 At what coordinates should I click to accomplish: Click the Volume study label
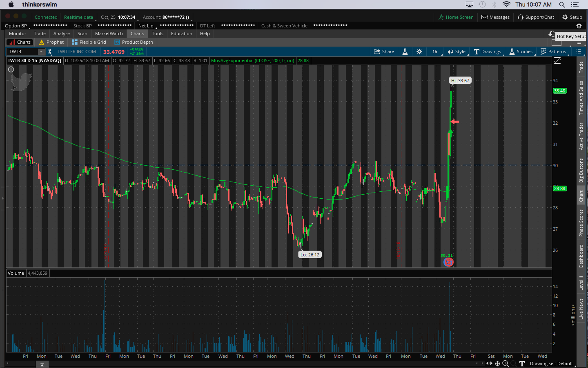coord(16,273)
